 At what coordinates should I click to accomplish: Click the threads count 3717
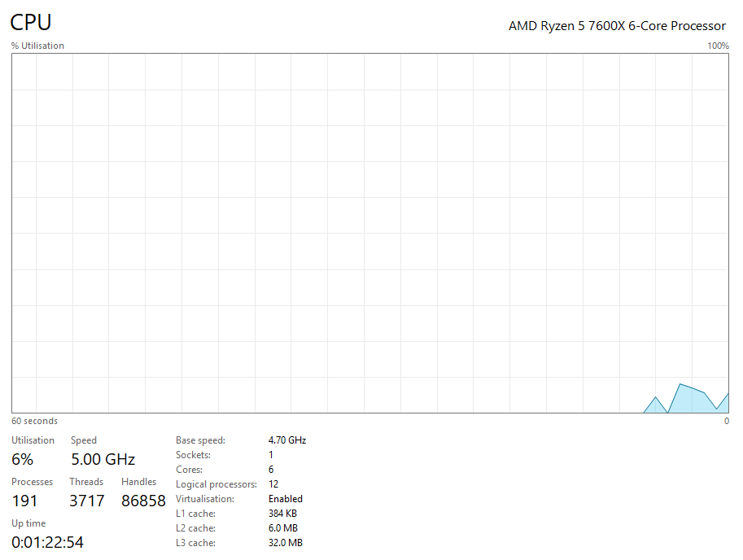pos(86,501)
